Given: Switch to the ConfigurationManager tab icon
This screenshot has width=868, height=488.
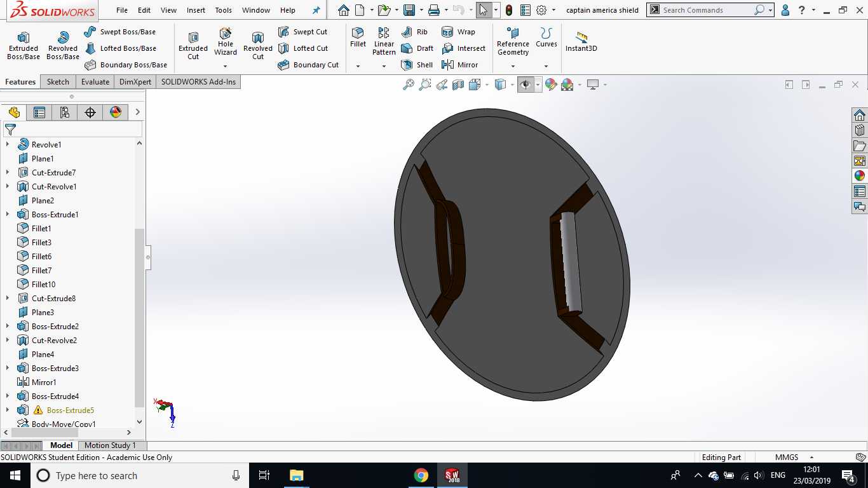Looking at the screenshot, I should pyautogui.click(x=65, y=112).
